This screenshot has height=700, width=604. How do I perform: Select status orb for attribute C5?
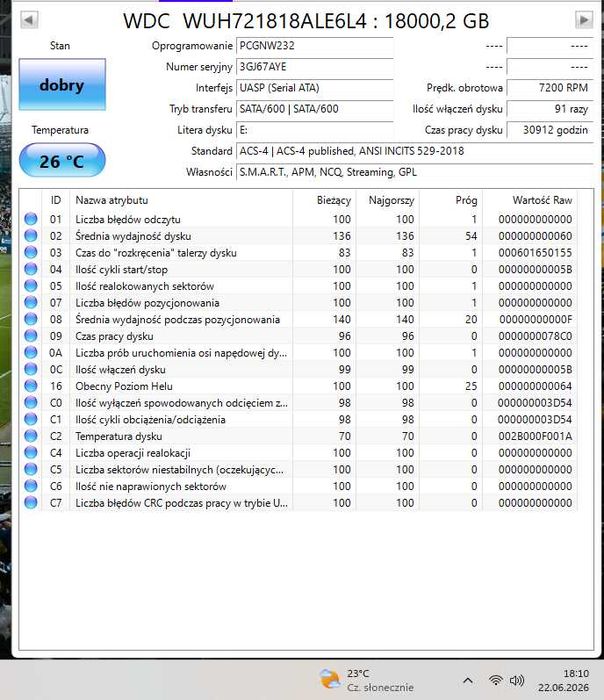click(31, 469)
